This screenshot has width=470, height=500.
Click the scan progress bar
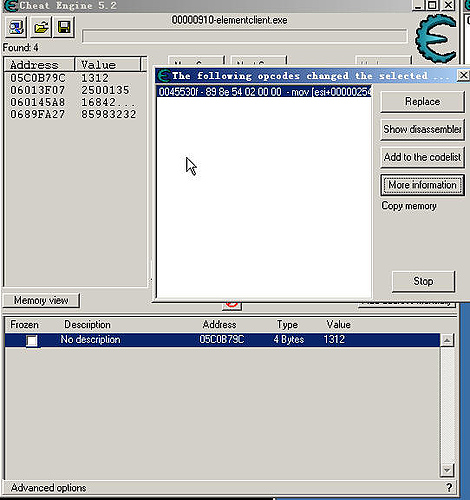[245, 36]
